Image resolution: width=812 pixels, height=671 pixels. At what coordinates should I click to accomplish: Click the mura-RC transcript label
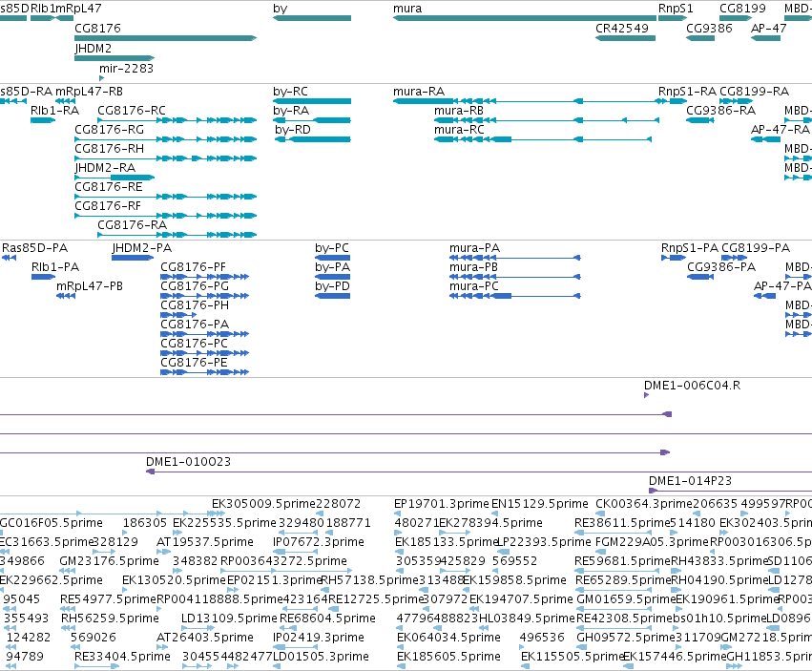click(459, 130)
